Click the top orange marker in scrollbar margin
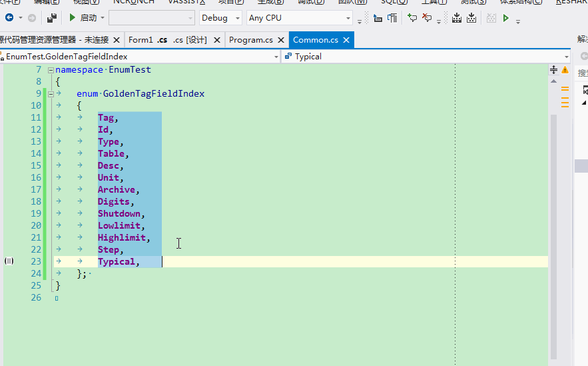588x366 pixels. 565,89
